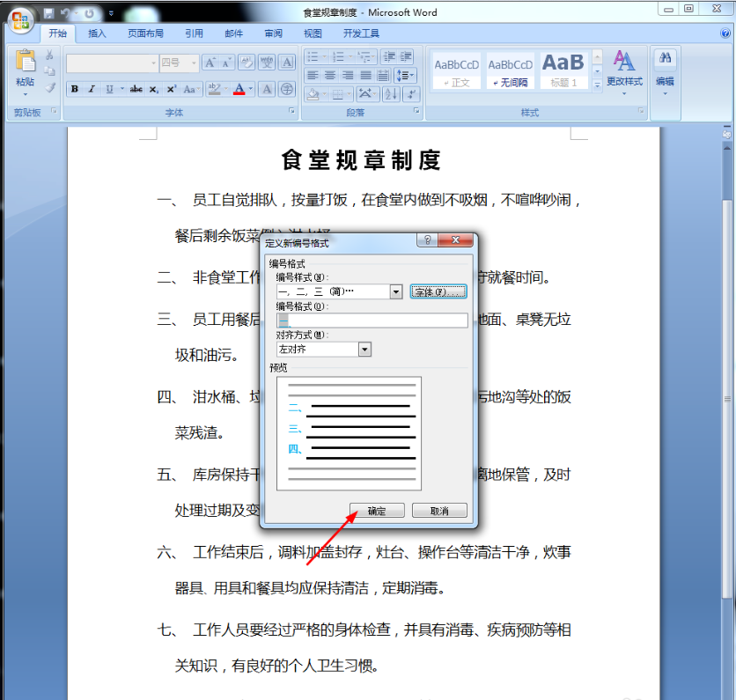Image resolution: width=736 pixels, height=700 pixels.
Task: Expand the styles gallery
Action: 597,85
